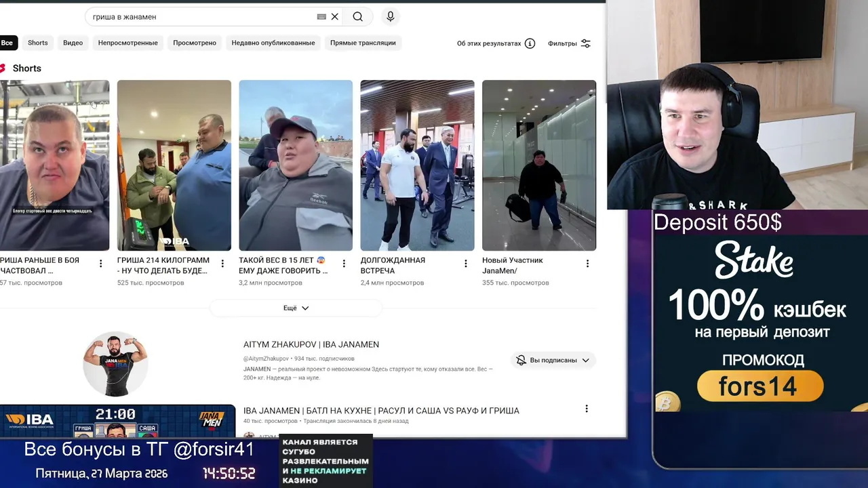Click 'Все бонусы в ТГ @forsir41' overlay text

click(140, 449)
